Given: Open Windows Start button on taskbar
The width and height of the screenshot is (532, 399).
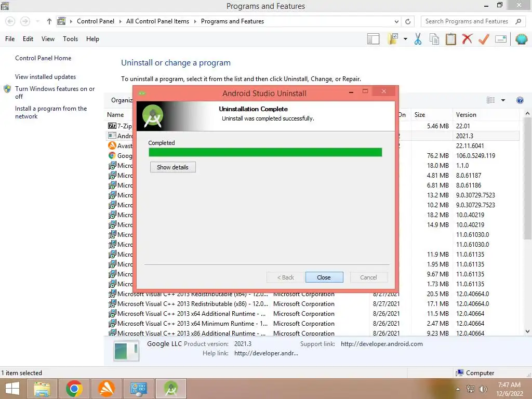Looking at the screenshot, I should 12,389.
